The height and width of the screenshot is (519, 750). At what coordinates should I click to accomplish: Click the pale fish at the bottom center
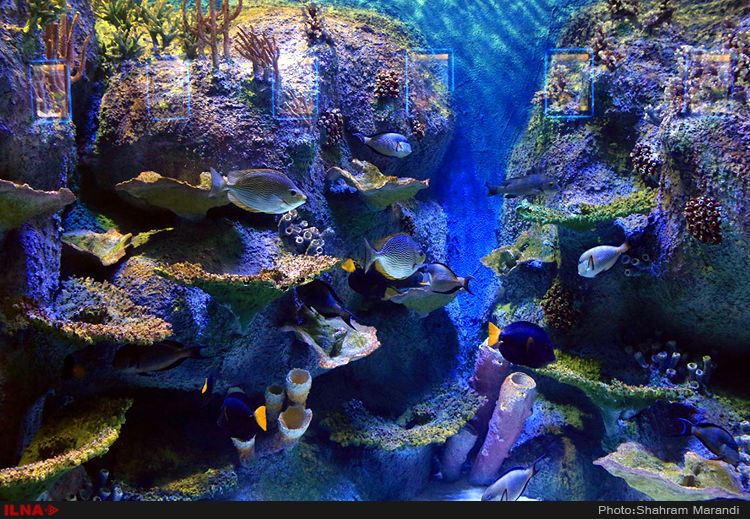512,483
